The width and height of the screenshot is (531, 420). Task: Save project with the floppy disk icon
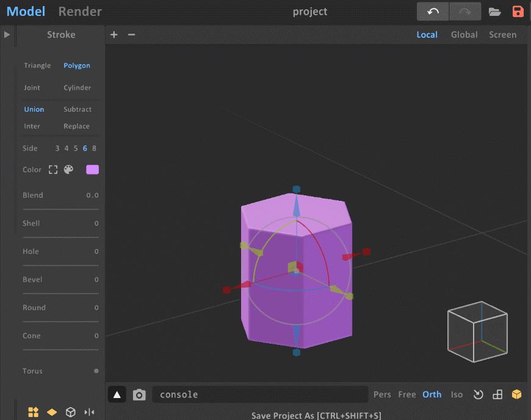click(518, 12)
